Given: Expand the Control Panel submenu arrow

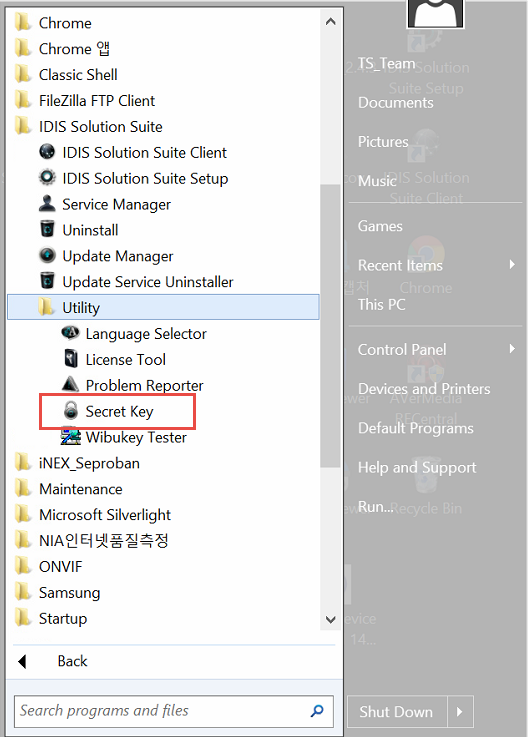Looking at the screenshot, I should (512, 349).
